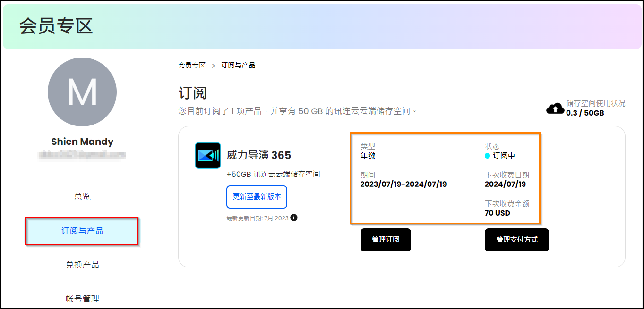Click the 威力导演 365 product icon

click(208, 155)
